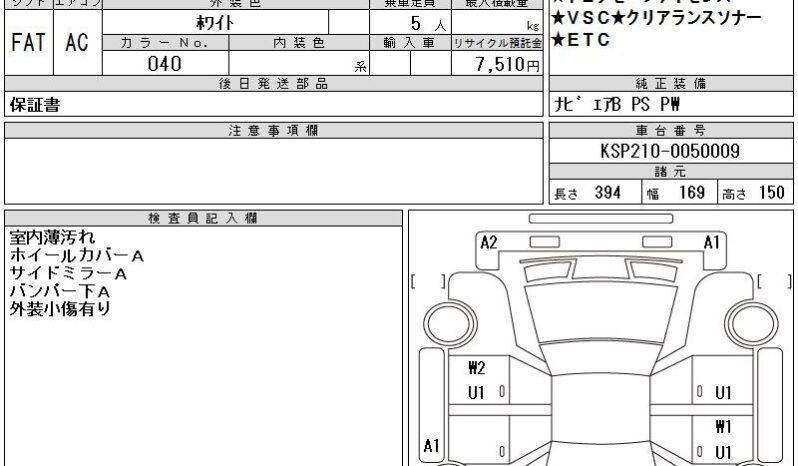The width and height of the screenshot is (798, 466).
Task: Click the 外装小傷有り inspector note
Action: pos(60,308)
